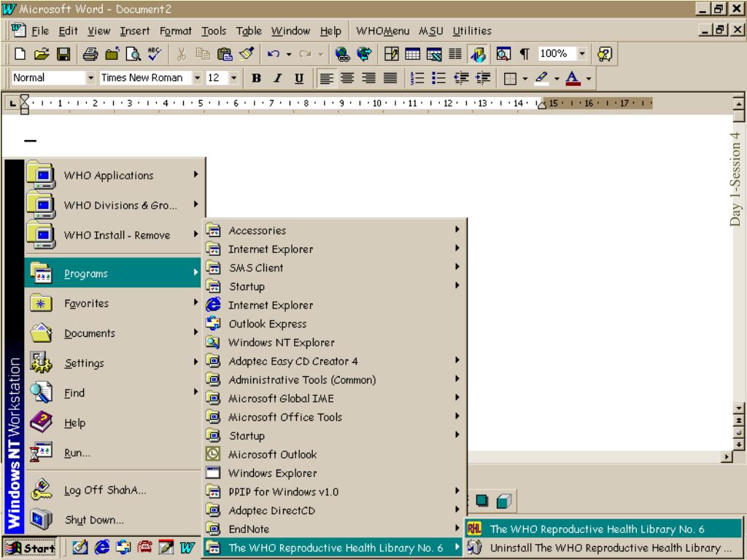Select the Format Painter brush
747x560 pixels.
247,54
